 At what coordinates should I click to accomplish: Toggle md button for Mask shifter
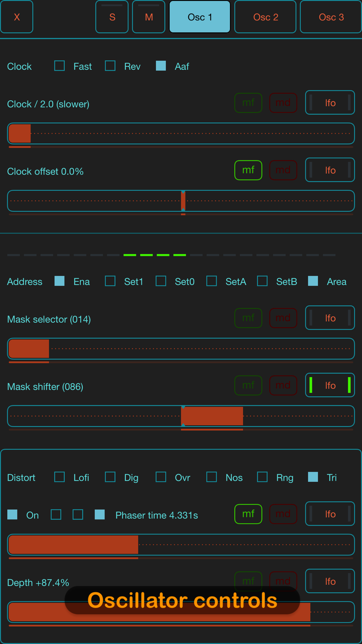point(283,385)
